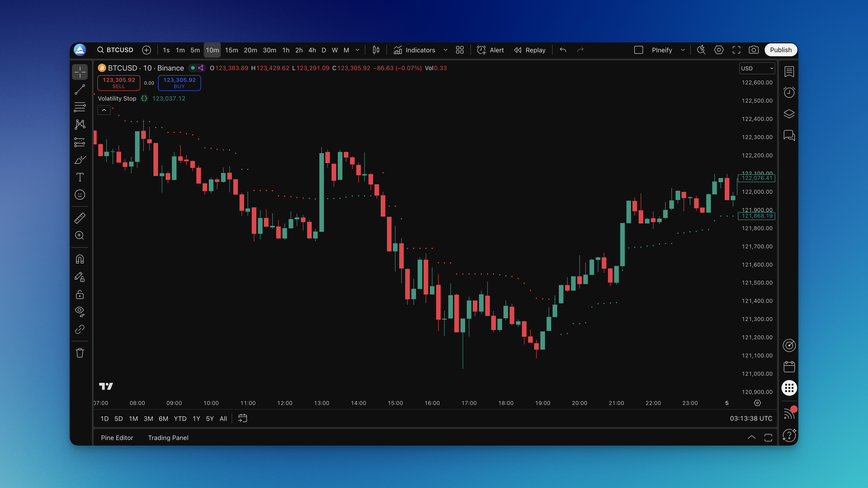Open the layout grid selector
The height and width of the screenshot is (488, 868).
tap(460, 50)
